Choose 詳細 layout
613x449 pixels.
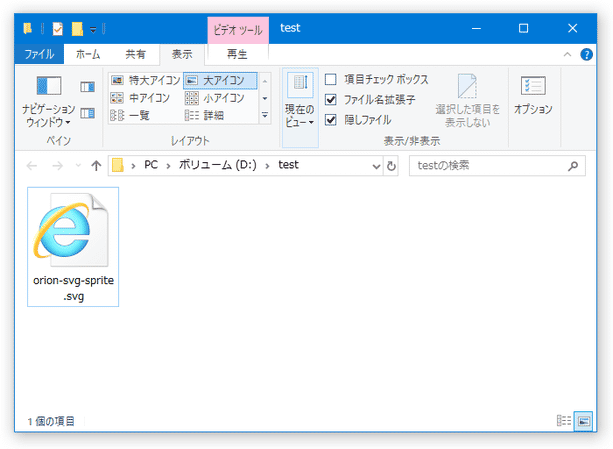point(204,115)
